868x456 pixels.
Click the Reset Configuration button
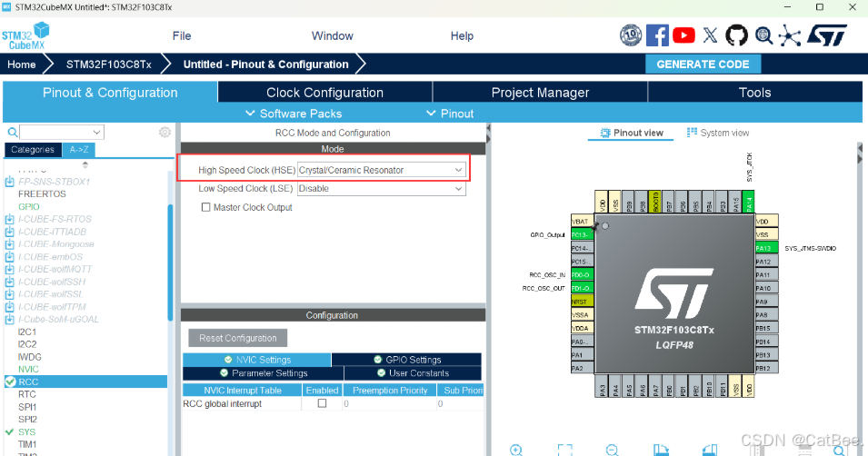pos(238,338)
